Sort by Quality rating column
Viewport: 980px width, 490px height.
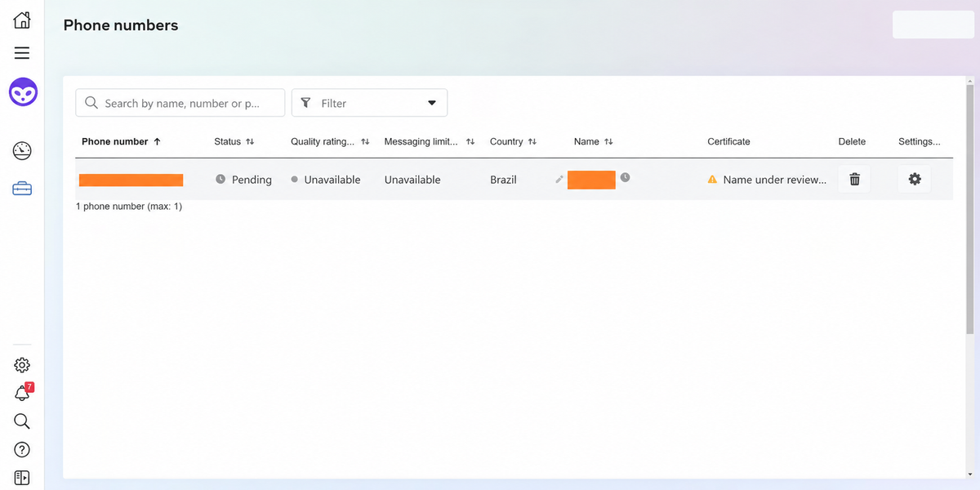tap(330, 141)
